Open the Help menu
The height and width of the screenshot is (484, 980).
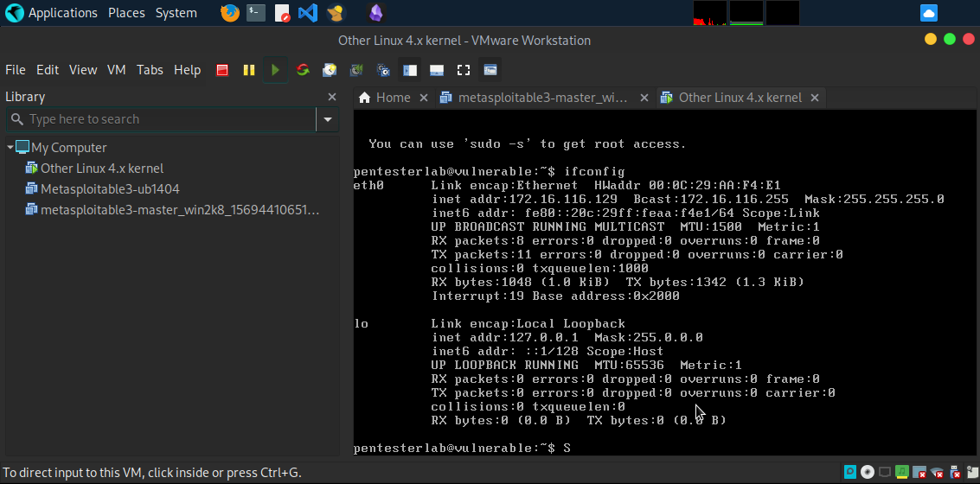tap(188, 70)
